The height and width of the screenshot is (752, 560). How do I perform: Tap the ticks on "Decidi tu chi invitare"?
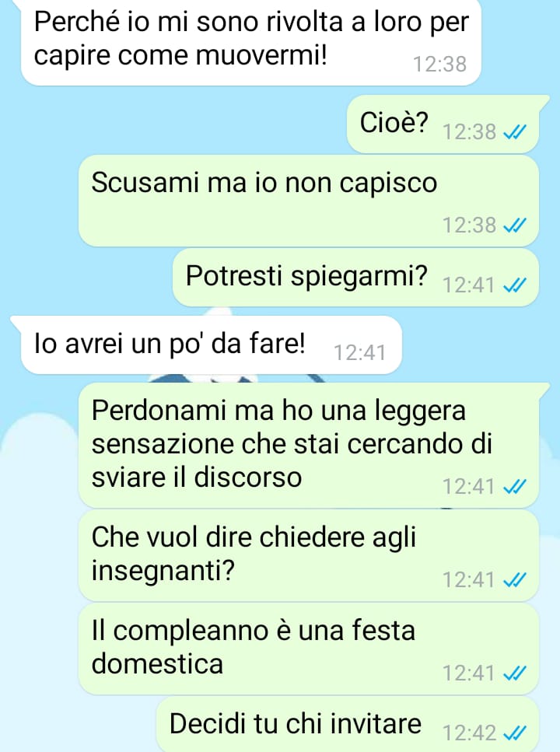point(514,733)
